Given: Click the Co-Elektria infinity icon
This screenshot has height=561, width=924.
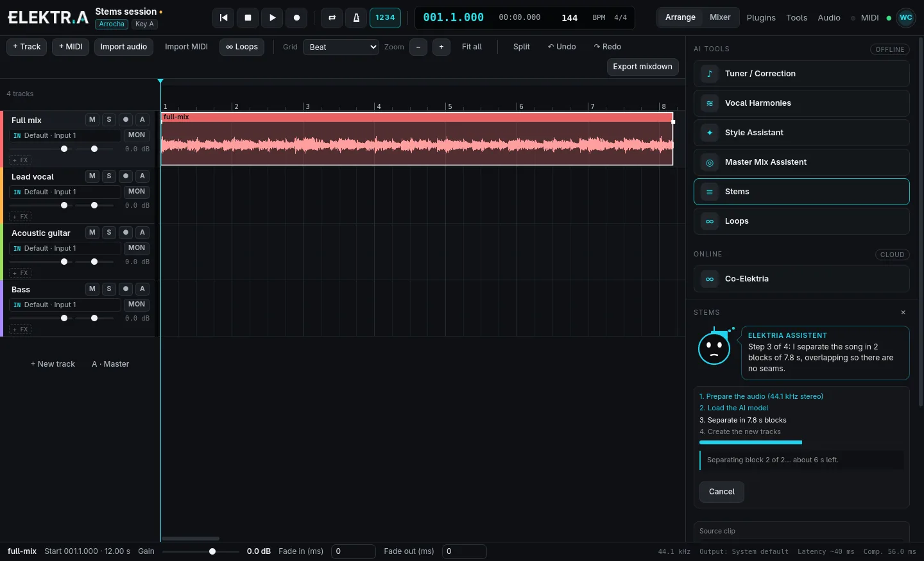Looking at the screenshot, I should 710,279.
